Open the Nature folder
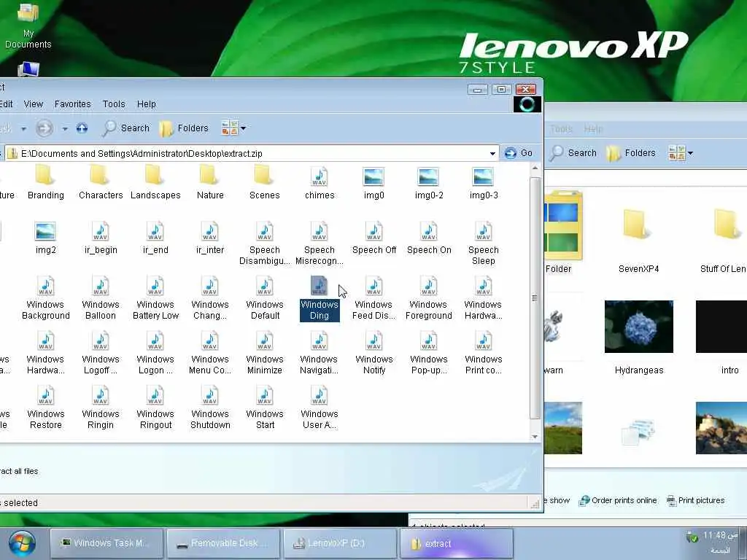The image size is (747, 560). 210,182
